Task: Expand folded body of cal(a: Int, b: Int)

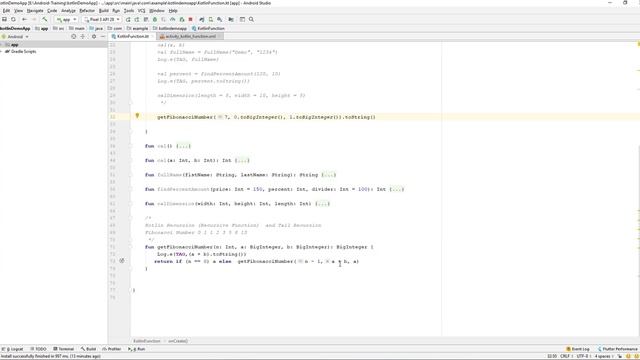Action: click(242, 160)
